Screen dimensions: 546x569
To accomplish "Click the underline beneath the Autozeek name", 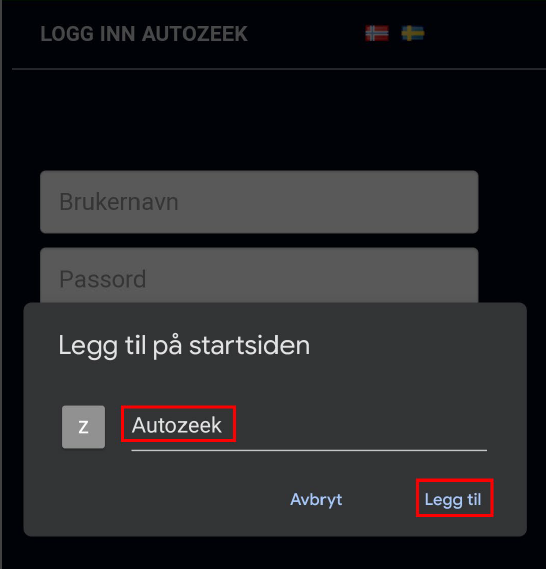I will pyautogui.click(x=309, y=450).
